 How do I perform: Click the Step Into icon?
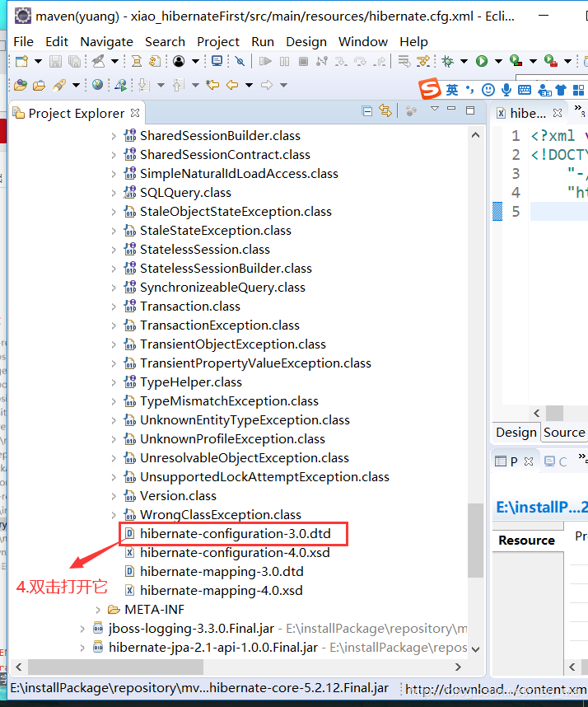[341, 61]
